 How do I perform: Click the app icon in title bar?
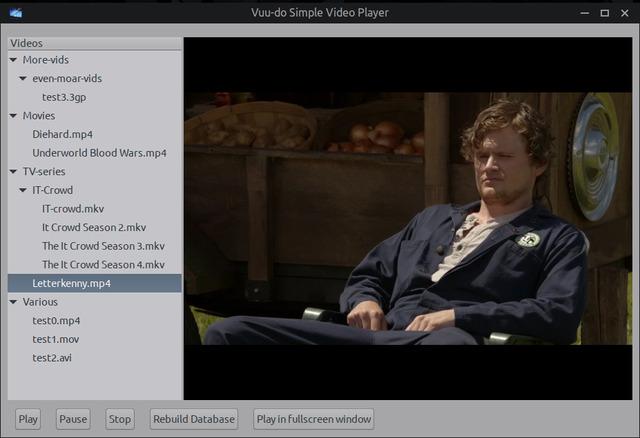[13, 13]
